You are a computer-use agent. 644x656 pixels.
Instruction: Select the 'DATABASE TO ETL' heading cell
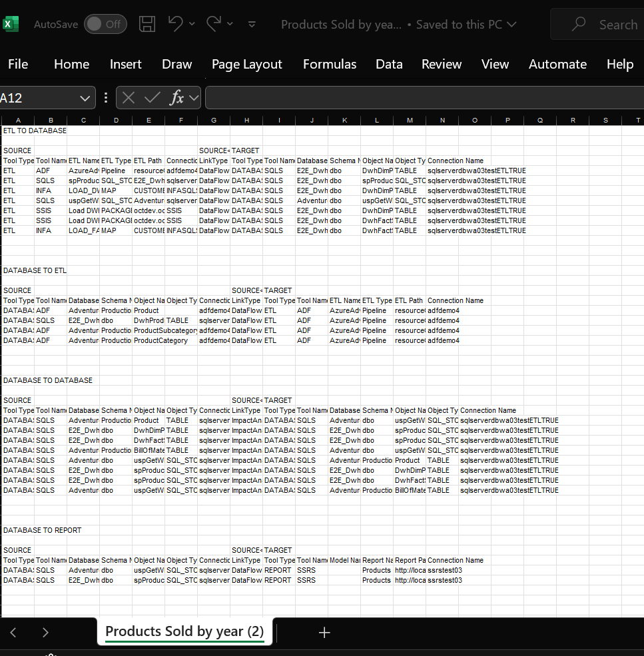coord(35,270)
